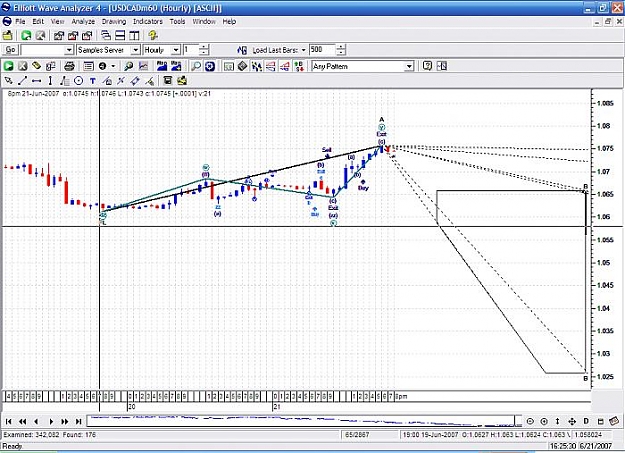Select the crossed lines X drawing tool

(x=121, y=81)
